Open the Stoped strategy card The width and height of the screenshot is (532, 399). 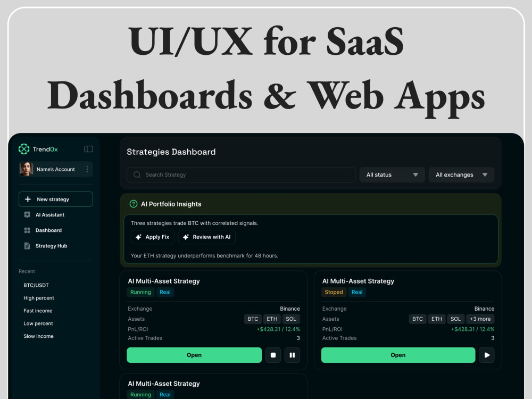click(x=398, y=355)
